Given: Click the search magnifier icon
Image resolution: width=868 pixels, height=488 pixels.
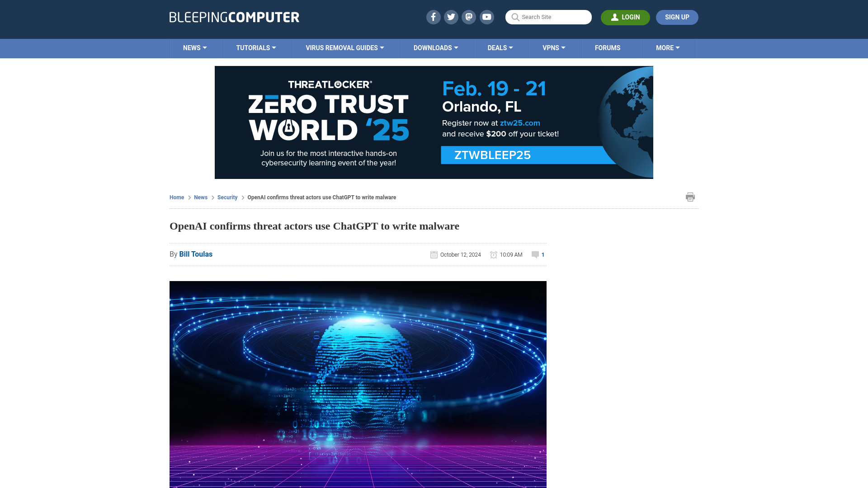Looking at the screenshot, I should [515, 17].
